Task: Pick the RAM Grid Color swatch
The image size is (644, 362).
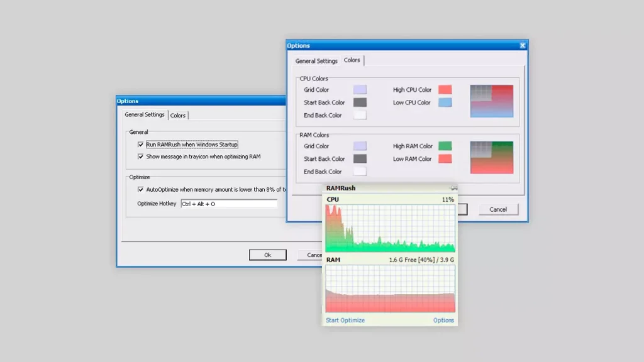Action: [x=360, y=146]
